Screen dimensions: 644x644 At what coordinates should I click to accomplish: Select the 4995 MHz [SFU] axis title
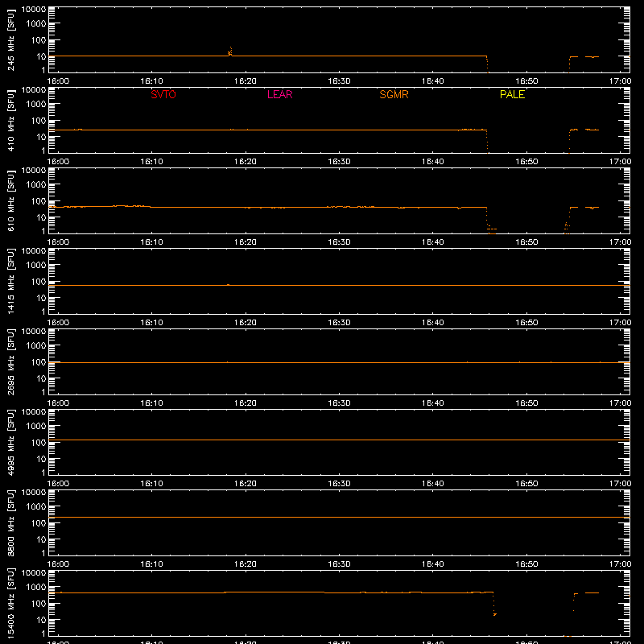pos(11,443)
